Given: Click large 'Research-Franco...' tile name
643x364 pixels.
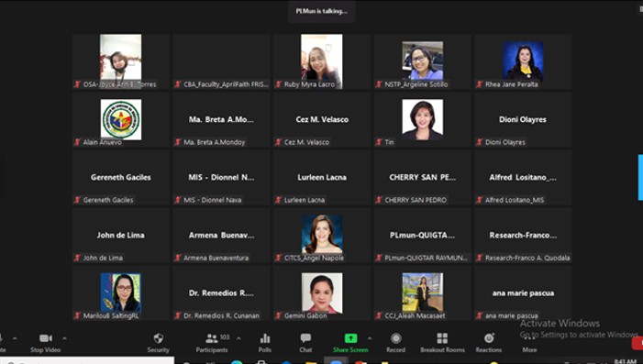Looking at the screenshot, I should pyautogui.click(x=523, y=235).
